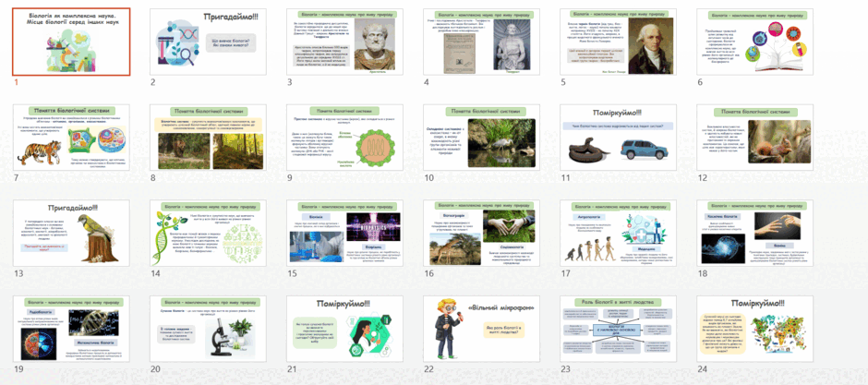Select slide 7 with the tiger and cells
The height and width of the screenshot is (385, 868).
pyautogui.click(x=71, y=138)
